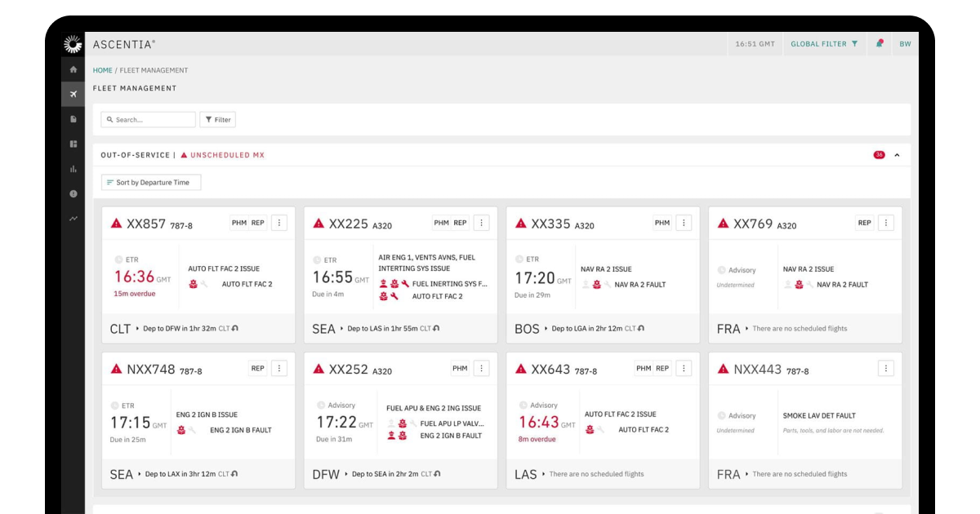
Task: Click PHM tag on XX225 card
Action: [442, 223]
